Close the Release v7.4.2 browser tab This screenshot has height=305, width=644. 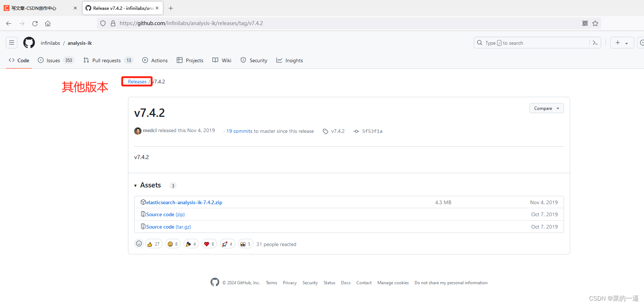click(157, 8)
